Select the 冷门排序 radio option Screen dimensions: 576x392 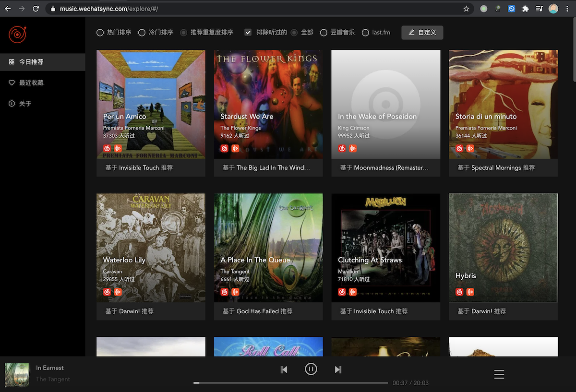[x=142, y=33]
